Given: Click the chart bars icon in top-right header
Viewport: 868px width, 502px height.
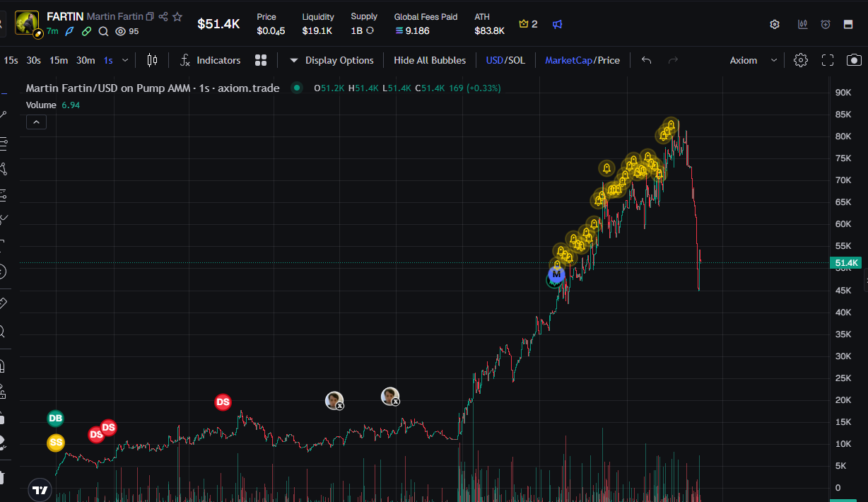Looking at the screenshot, I should point(803,24).
